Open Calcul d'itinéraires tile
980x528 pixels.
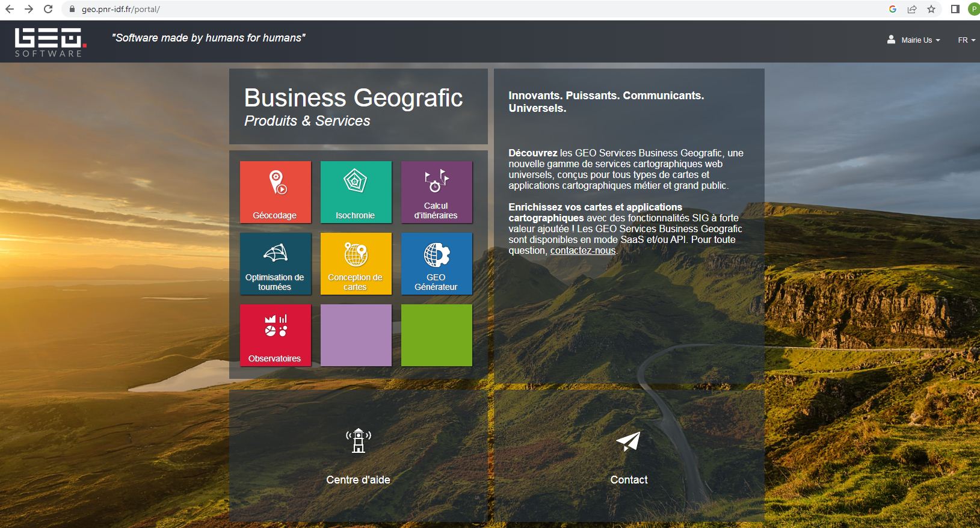(437, 192)
